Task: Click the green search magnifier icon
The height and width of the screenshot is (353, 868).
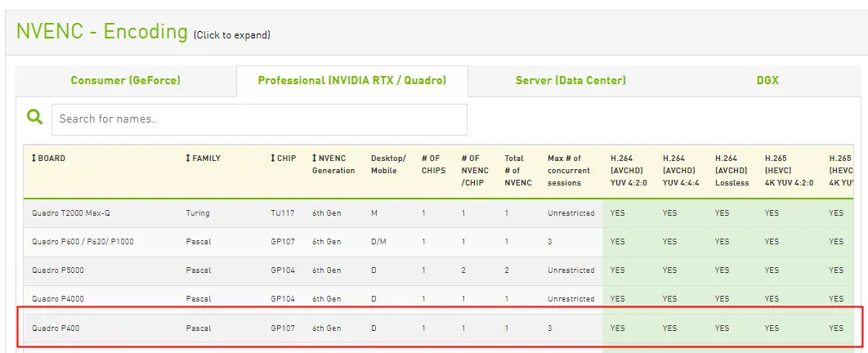Action: (x=34, y=117)
